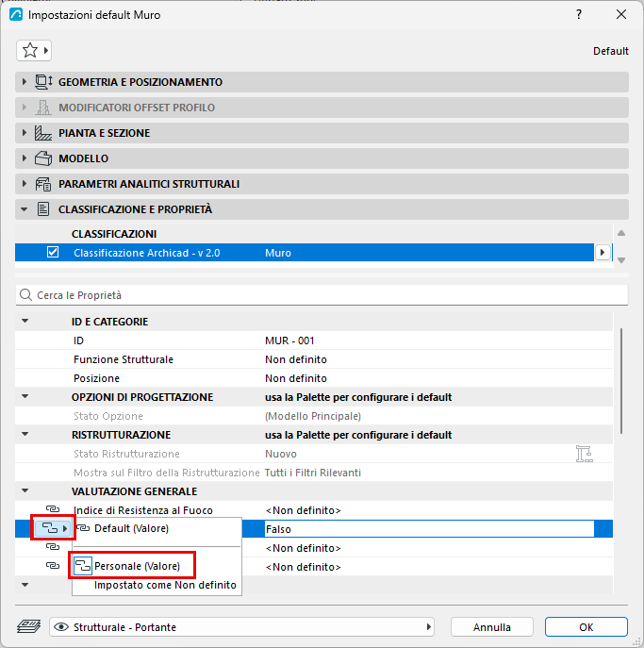This screenshot has width=644, height=648.
Task: Close the Impostazioni default Muro dialog
Action: click(620, 14)
